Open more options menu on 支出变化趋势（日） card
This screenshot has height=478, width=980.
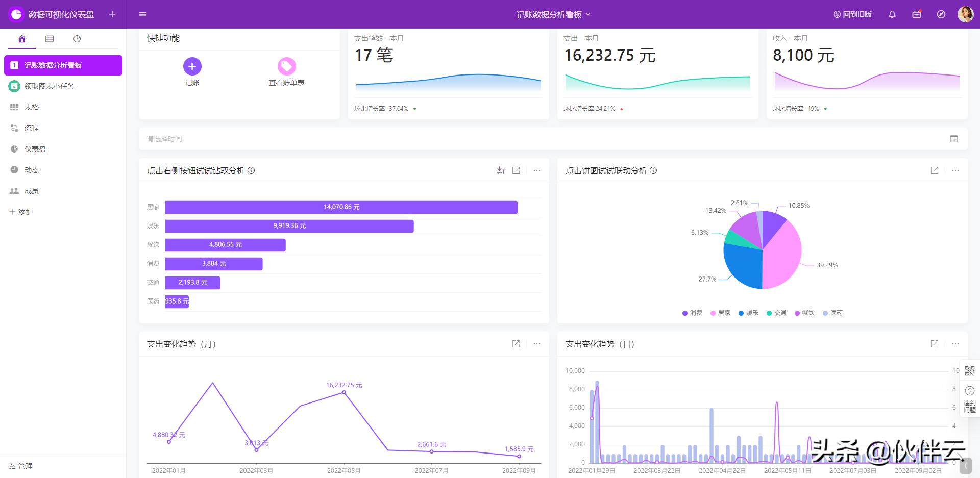[955, 344]
